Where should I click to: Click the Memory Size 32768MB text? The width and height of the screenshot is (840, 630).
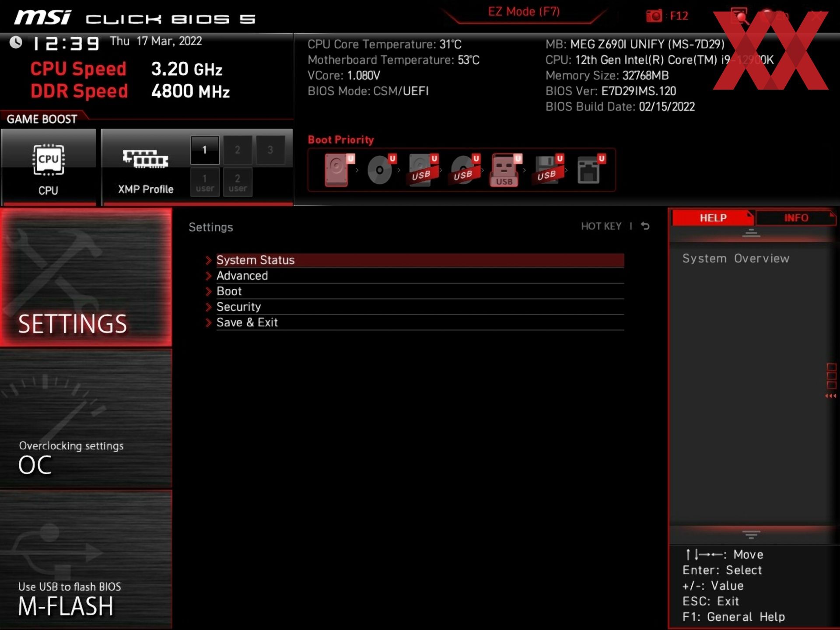pos(607,75)
